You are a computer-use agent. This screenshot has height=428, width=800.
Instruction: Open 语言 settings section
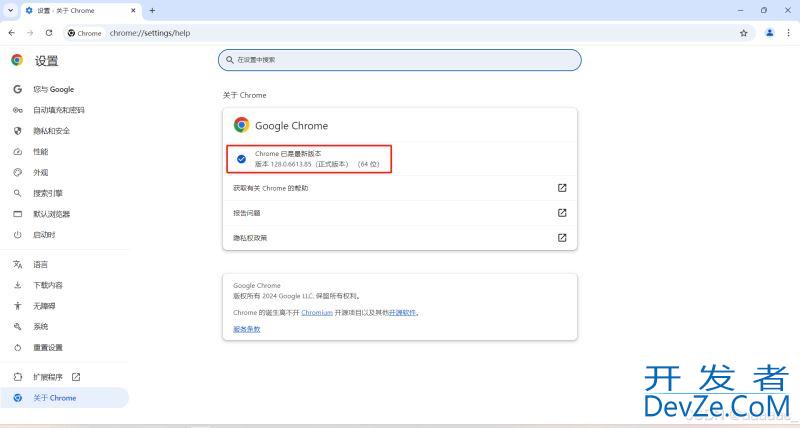pos(64,264)
